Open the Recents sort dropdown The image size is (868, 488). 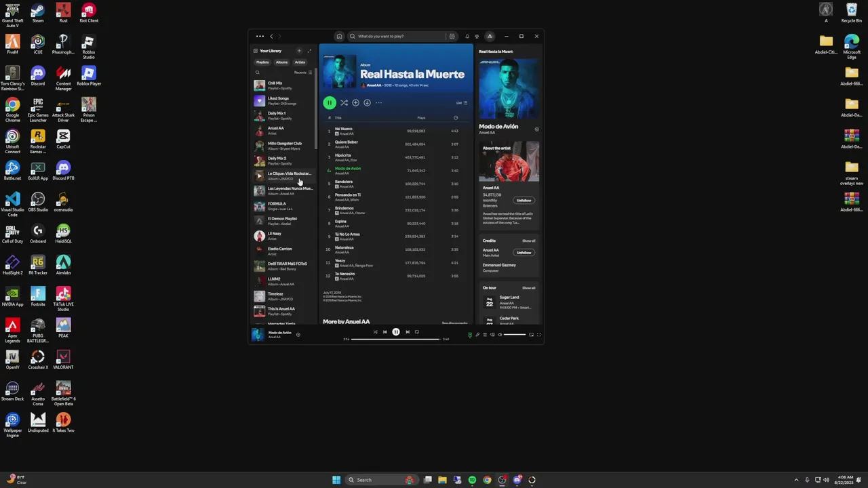[303, 73]
